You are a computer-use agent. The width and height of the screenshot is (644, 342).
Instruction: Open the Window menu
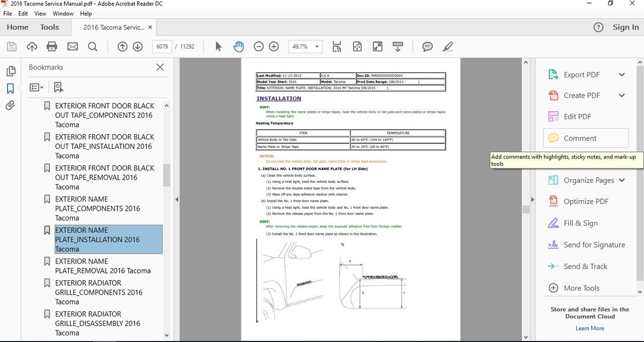click(63, 14)
